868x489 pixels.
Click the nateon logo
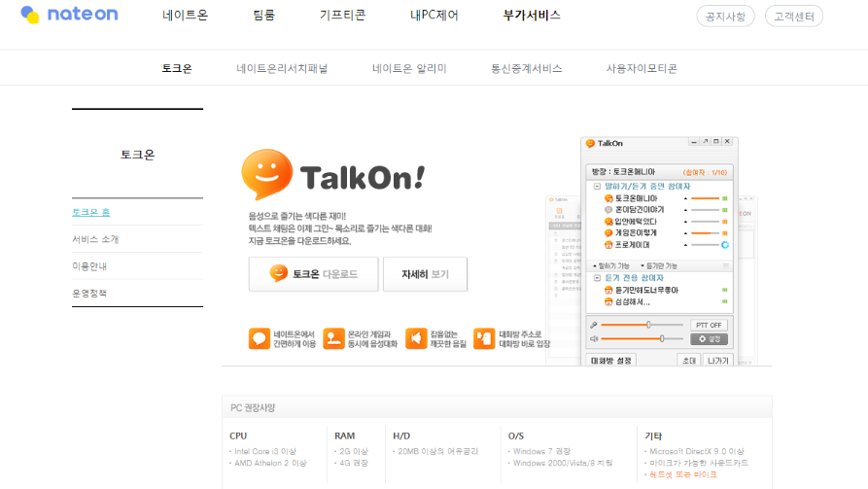point(69,15)
